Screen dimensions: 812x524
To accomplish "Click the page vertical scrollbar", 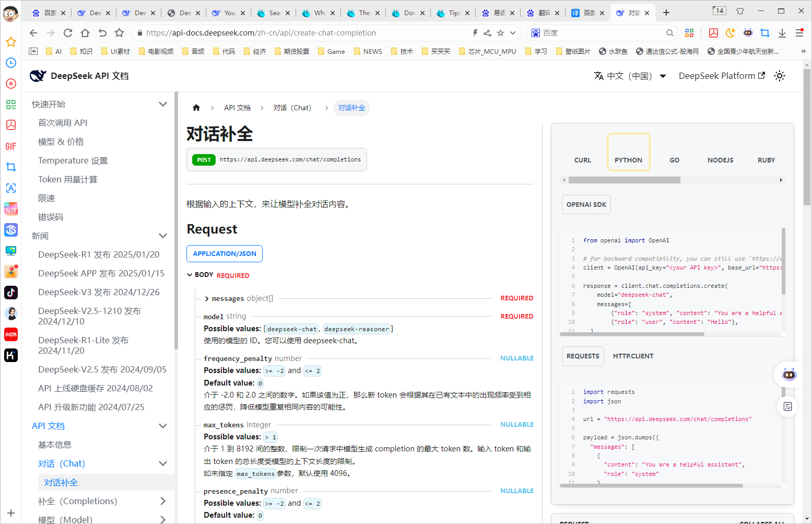I will [x=807, y=138].
